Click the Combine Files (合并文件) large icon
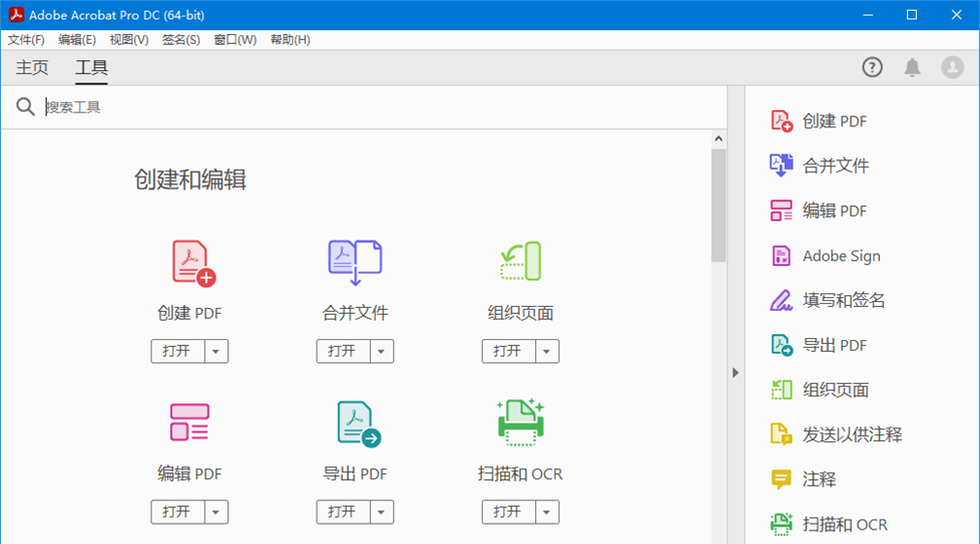 click(355, 262)
